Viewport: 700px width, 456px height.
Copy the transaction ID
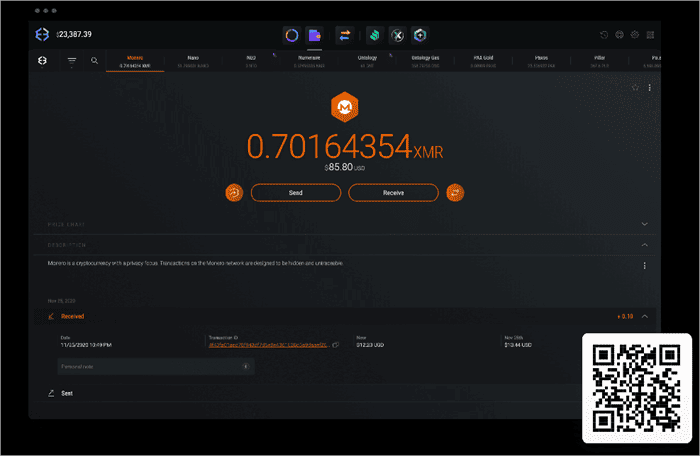tap(336, 345)
